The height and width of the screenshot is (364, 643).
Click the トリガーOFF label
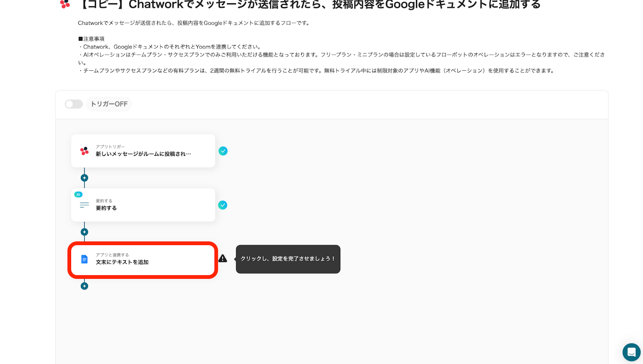tap(109, 104)
